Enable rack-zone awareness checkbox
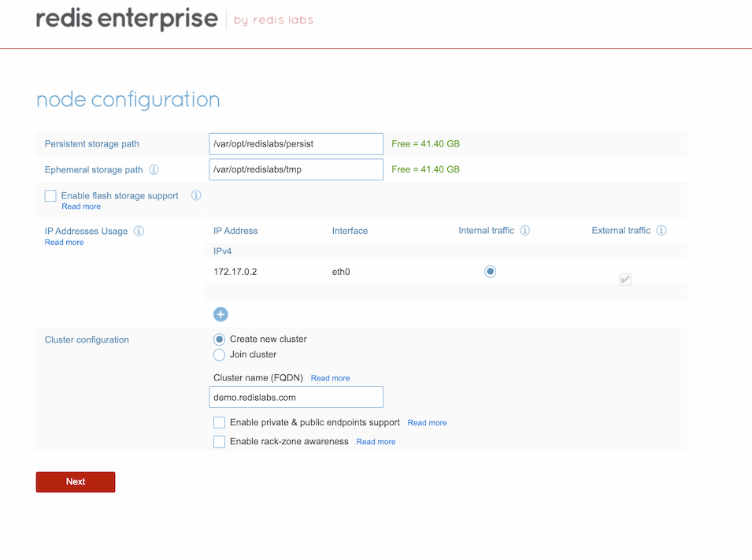Viewport: 752px width, 560px height. 219,442
